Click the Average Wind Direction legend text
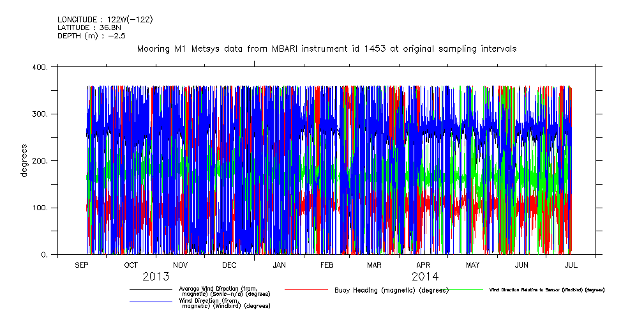The width and height of the screenshot is (644, 322). point(224,291)
